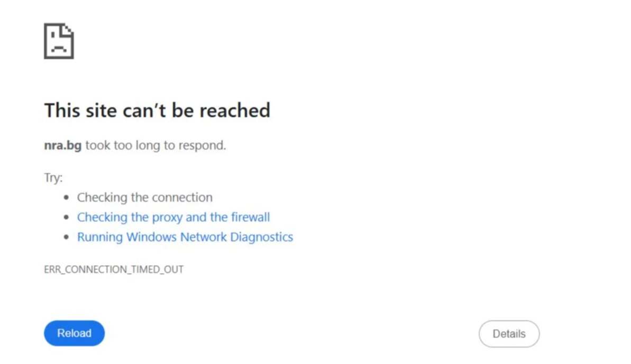Screen dimensions: 631x364
Task: Open the Checking the proxy and the firewall link
Action: (x=173, y=217)
